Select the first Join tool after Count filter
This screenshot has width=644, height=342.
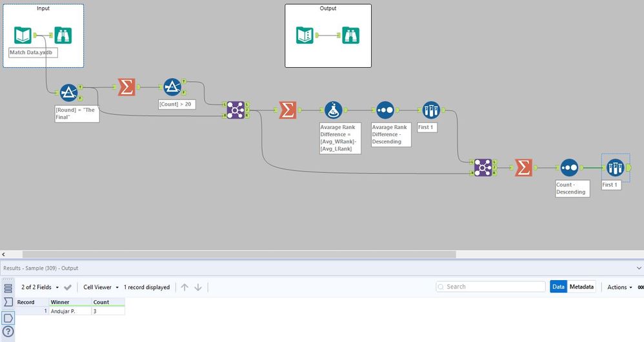pos(236,110)
